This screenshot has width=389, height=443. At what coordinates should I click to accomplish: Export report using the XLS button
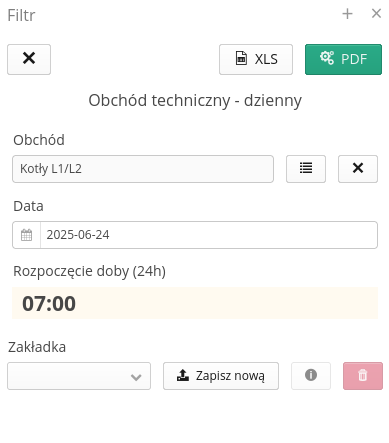click(256, 59)
